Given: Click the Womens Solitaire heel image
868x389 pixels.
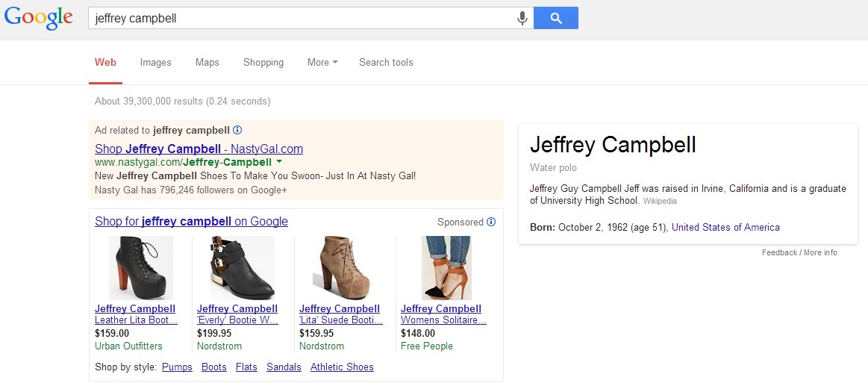Looking at the screenshot, I should 446,268.
